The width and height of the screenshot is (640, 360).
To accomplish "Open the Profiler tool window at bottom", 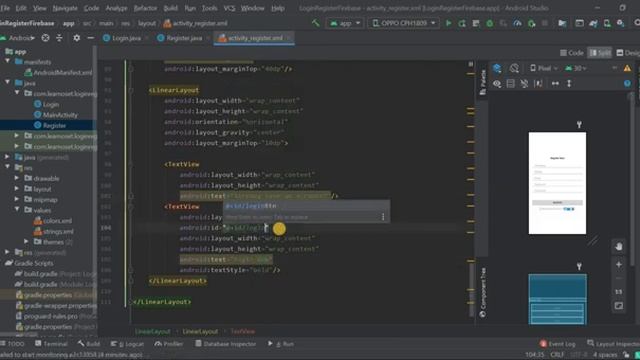I will click(169, 344).
